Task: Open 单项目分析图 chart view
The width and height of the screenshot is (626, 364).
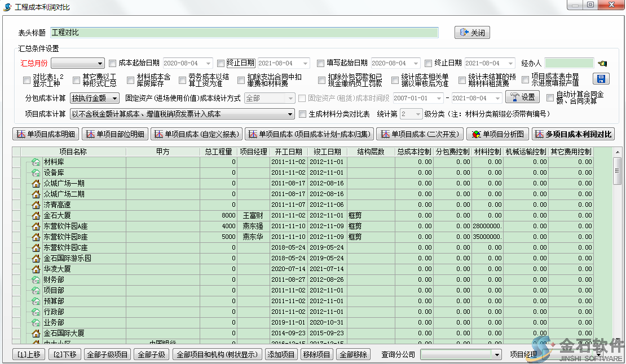Action: point(497,134)
